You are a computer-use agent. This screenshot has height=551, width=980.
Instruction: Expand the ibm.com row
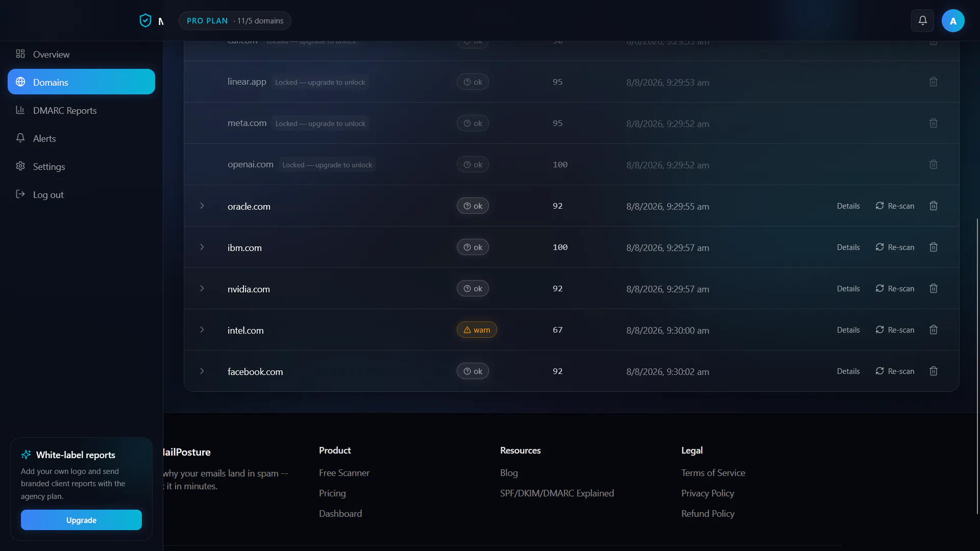[x=202, y=247]
